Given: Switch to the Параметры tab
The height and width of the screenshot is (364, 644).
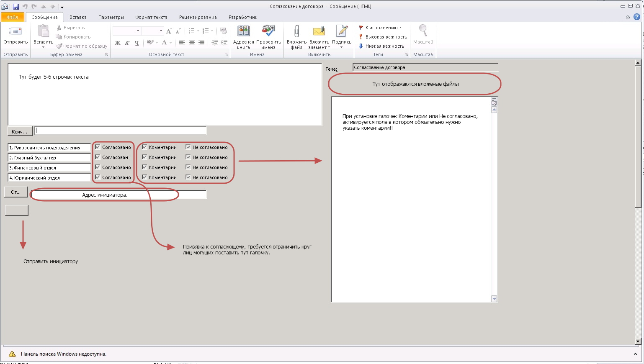Looking at the screenshot, I should (111, 17).
